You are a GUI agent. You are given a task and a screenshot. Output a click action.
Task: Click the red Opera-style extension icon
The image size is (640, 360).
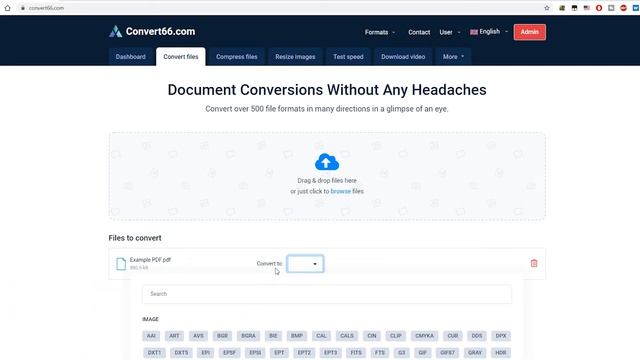[599, 8]
